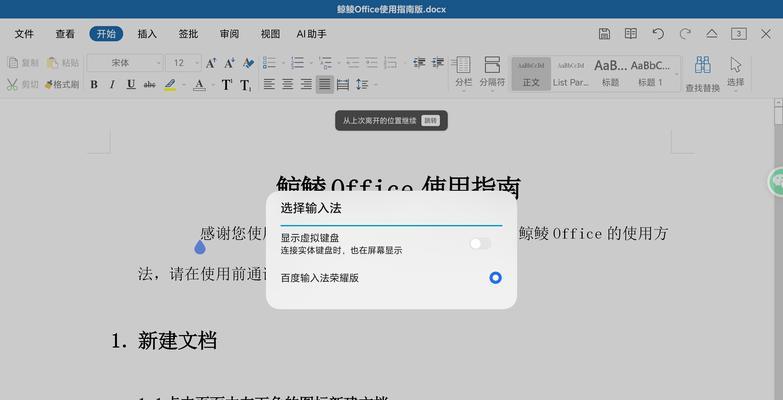Click the line spacing icon

tap(362, 84)
